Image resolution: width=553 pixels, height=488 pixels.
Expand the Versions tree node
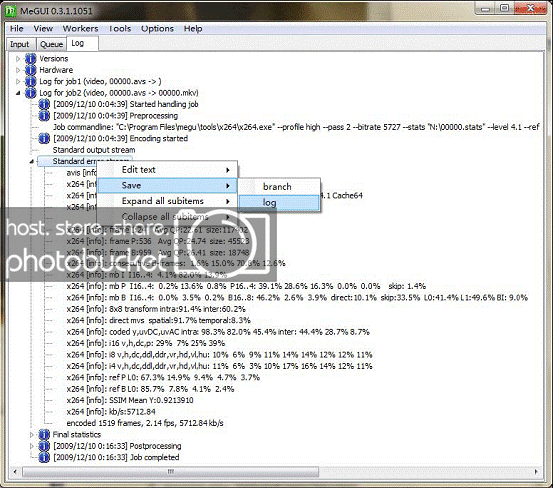coord(18,59)
